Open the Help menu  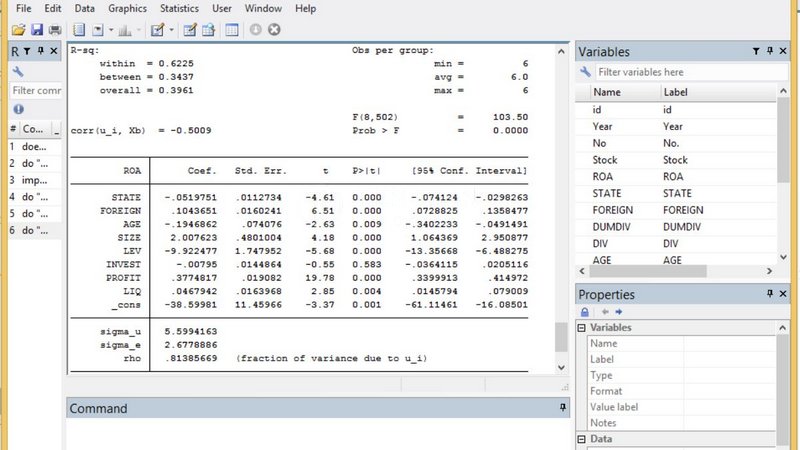pos(305,9)
